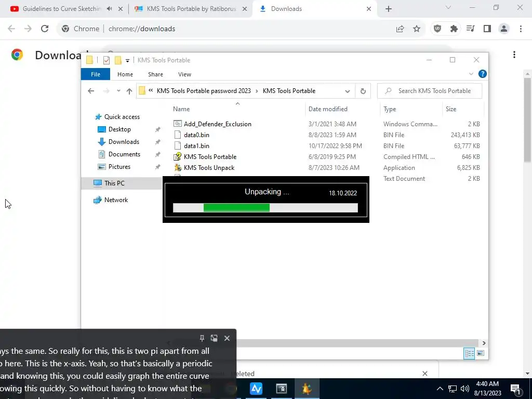Open the clock showing 4:40 AM
The width and height of the screenshot is (532, 399).
(x=487, y=389)
